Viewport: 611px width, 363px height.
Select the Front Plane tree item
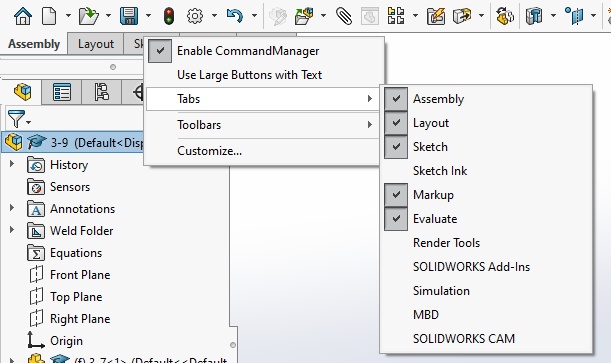[80, 275]
